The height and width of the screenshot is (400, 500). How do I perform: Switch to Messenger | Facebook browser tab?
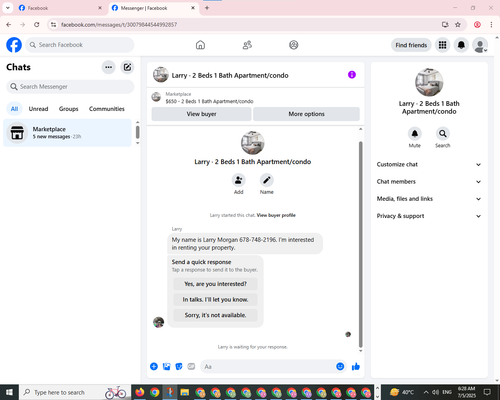[x=153, y=8]
